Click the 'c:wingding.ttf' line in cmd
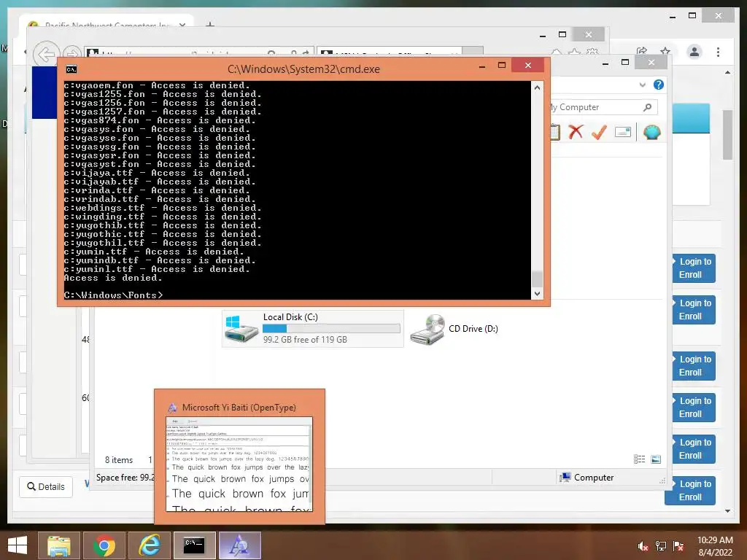The height and width of the screenshot is (560, 747). 163,217
